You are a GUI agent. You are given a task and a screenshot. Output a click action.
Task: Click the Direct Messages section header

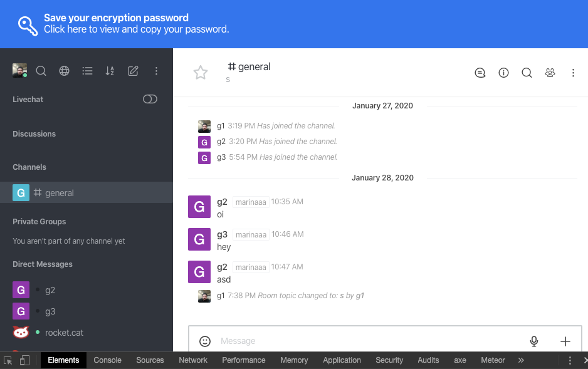click(43, 264)
